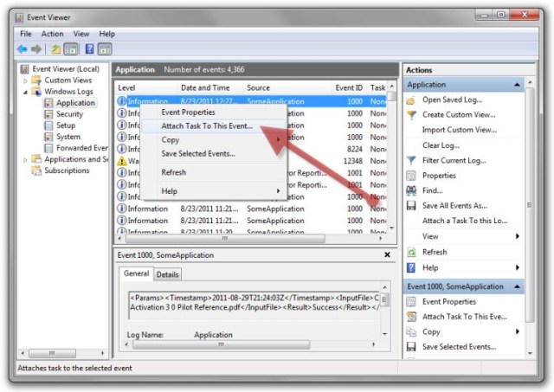Image resolution: width=554 pixels, height=392 pixels.
Task: Choose Attach Task To This Event in context menu
Action: coord(206,126)
